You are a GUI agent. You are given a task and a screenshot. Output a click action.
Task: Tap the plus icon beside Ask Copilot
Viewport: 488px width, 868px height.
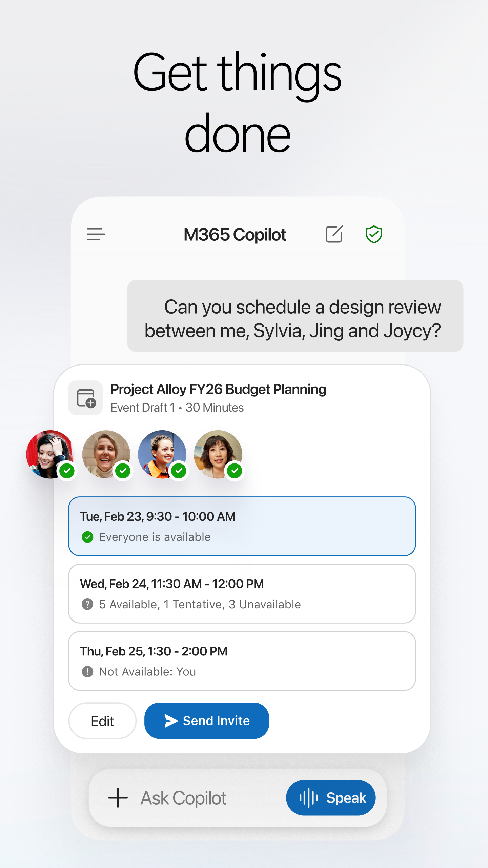coord(118,798)
